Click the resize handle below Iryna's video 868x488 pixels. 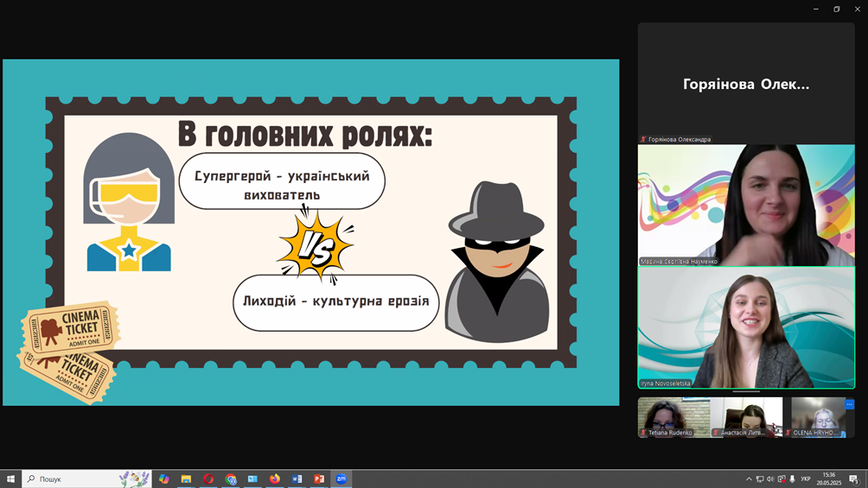coord(745,392)
